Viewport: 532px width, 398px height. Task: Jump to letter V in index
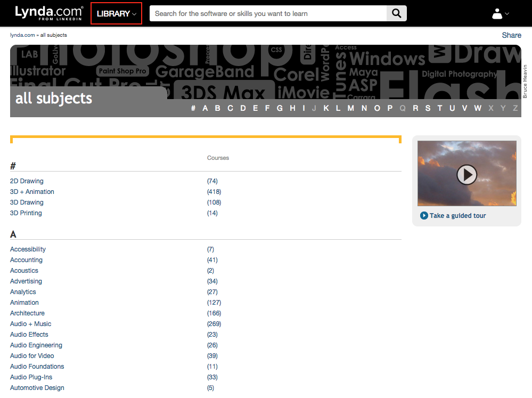[x=464, y=108]
